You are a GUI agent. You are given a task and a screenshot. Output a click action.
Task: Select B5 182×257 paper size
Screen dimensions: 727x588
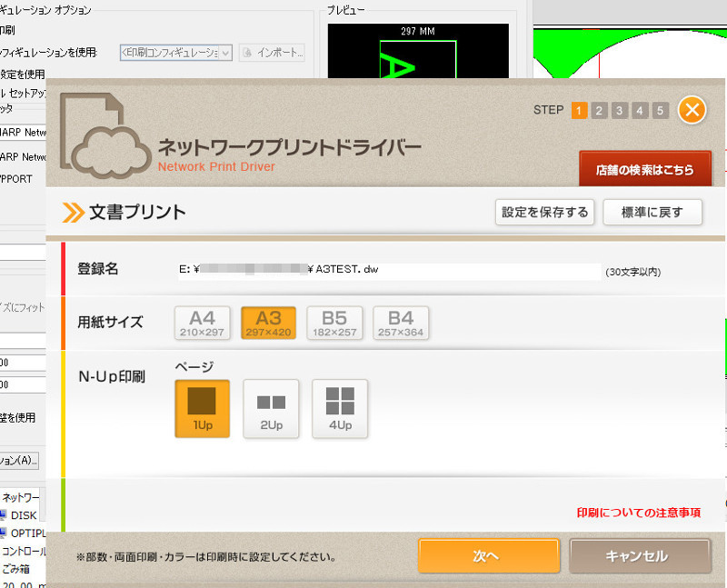coord(334,324)
